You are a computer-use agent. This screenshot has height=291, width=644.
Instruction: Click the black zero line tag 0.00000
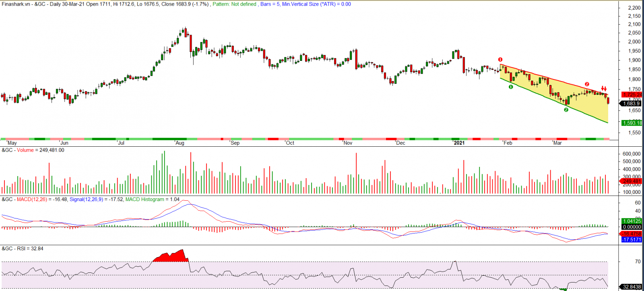point(632,227)
